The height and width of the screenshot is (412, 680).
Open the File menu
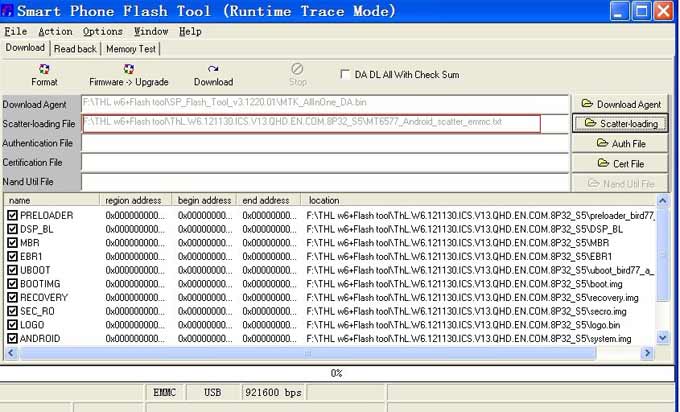(x=16, y=32)
